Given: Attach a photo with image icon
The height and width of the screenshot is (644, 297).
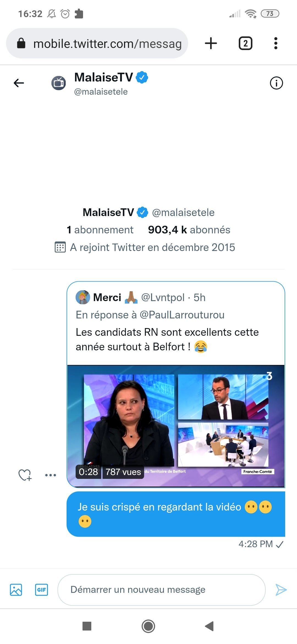Looking at the screenshot, I should pyautogui.click(x=16, y=590).
